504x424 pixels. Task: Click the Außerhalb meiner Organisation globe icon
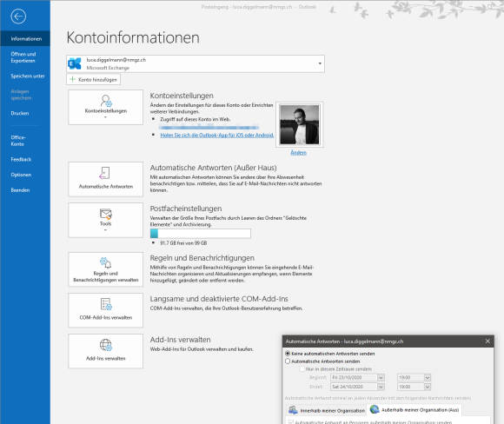tap(375, 409)
